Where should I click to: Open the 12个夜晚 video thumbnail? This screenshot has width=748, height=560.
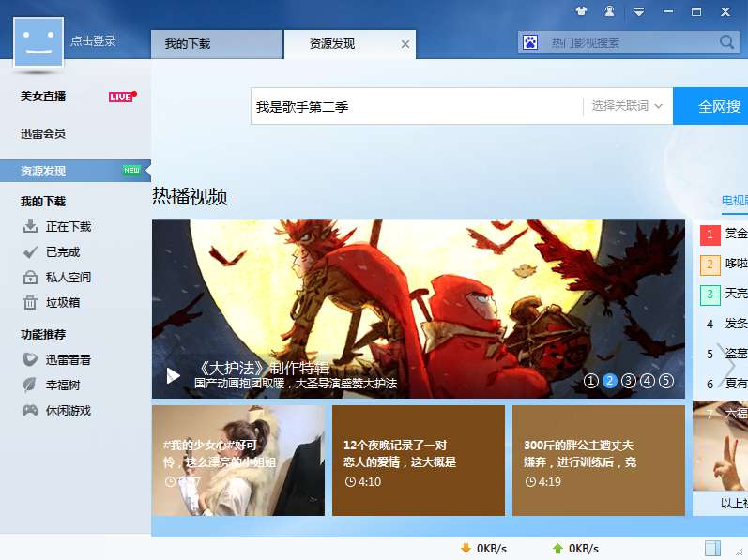coord(419,461)
